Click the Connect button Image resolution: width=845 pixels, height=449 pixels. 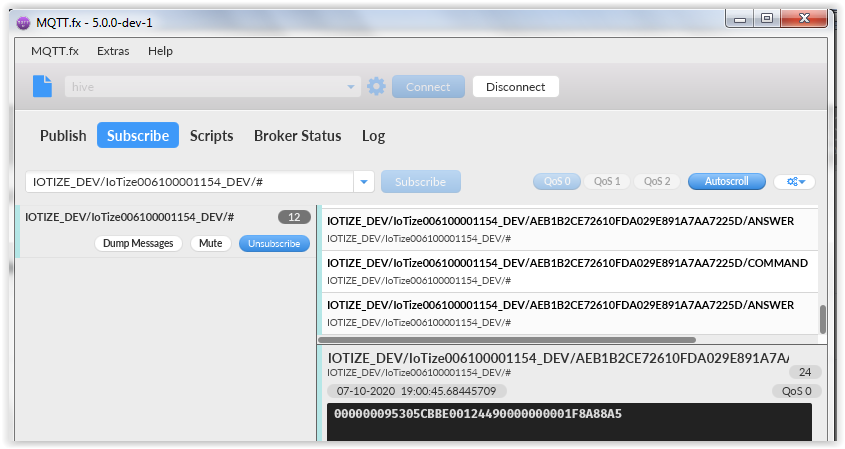(x=428, y=87)
